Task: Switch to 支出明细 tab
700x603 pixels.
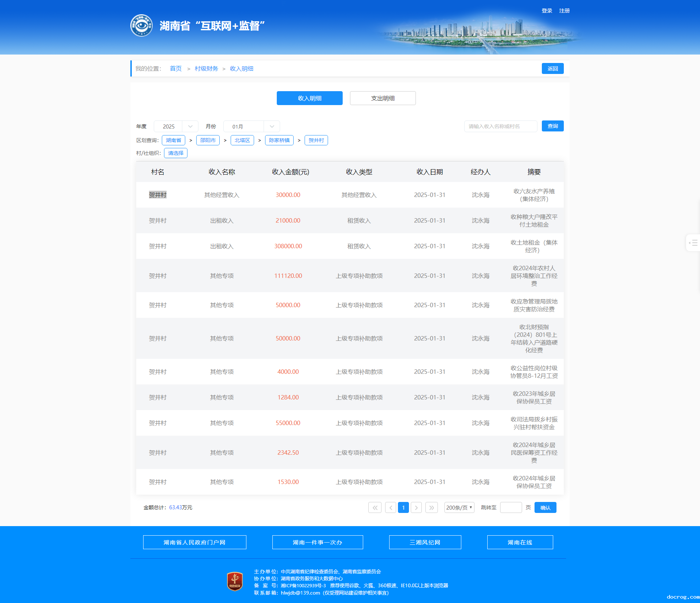Action: (x=383, y=98)
